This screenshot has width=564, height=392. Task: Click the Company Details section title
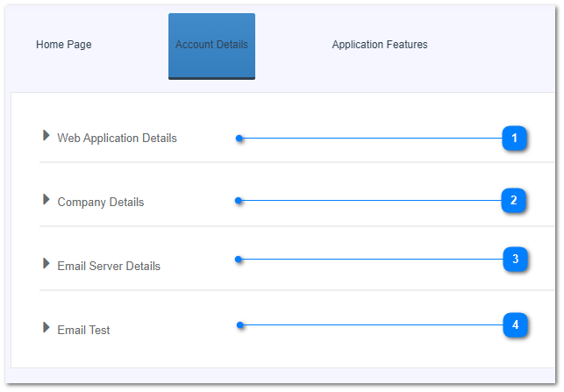(x=100, y=202)
